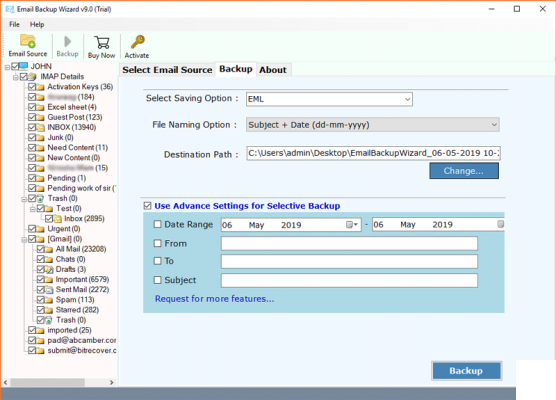556x400 pixels.
Task: Click the imported (25) folder icon
Action: (40, 330)
